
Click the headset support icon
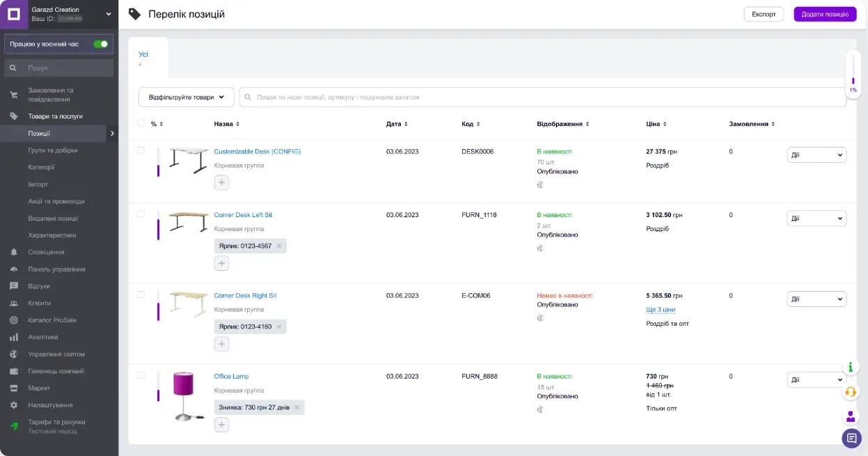point(851,392)
